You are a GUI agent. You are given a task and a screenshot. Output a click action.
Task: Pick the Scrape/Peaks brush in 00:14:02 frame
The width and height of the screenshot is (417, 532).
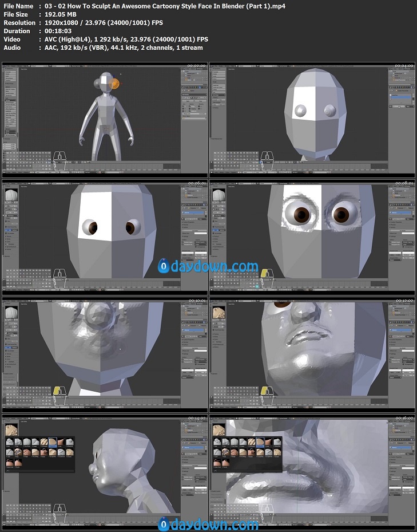click(53, 452)
